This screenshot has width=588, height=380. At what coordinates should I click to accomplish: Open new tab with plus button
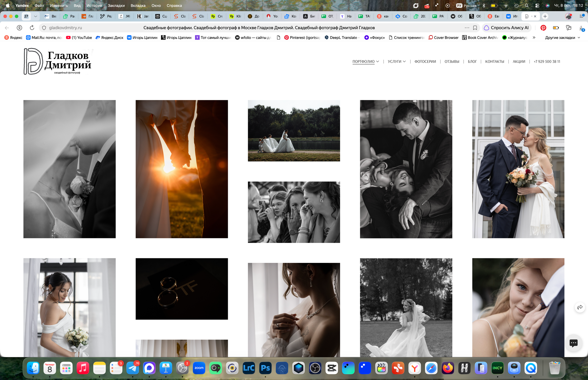pos(545,16)
